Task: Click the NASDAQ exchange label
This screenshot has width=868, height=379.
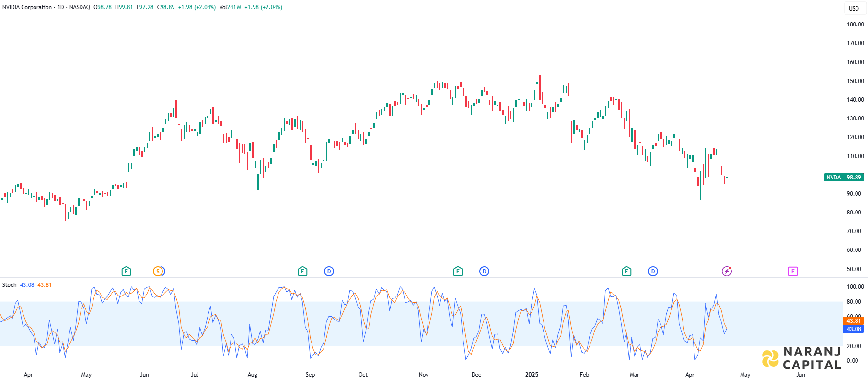Action: pos(80,7)
